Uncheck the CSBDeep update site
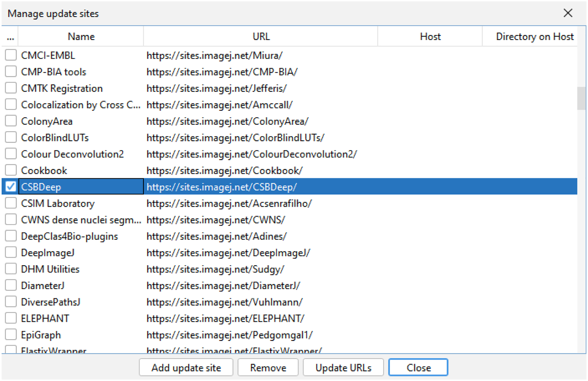 click(11, 186)
